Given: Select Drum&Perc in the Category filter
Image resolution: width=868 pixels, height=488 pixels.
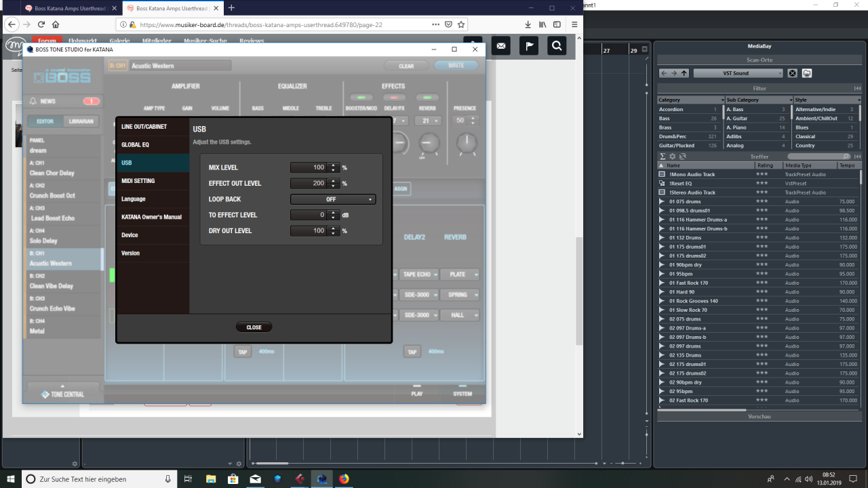Looking at the screenshot, I should 688,136.
